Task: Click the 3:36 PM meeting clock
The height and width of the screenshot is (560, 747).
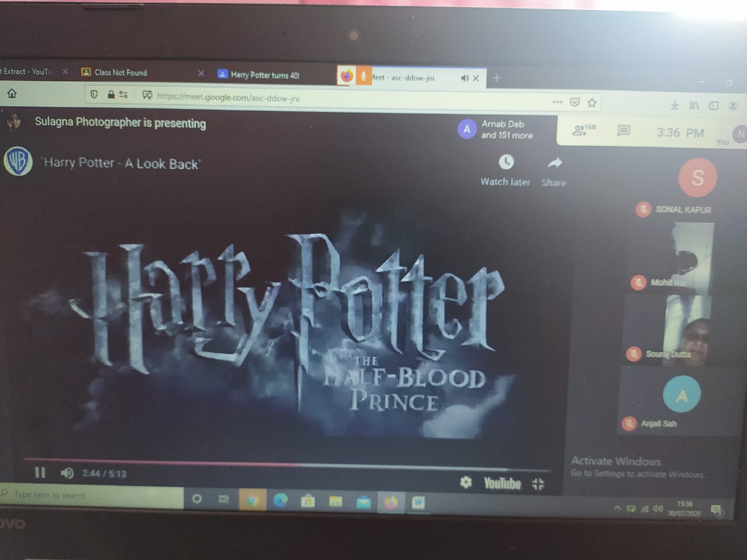Action: (680, 133)
